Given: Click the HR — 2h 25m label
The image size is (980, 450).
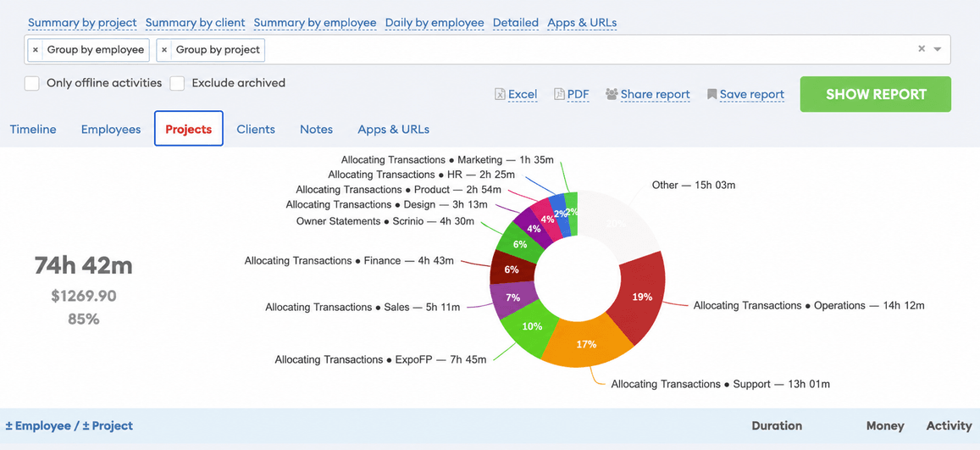Looking at the screenshot, I should click(x=421, y=175).
